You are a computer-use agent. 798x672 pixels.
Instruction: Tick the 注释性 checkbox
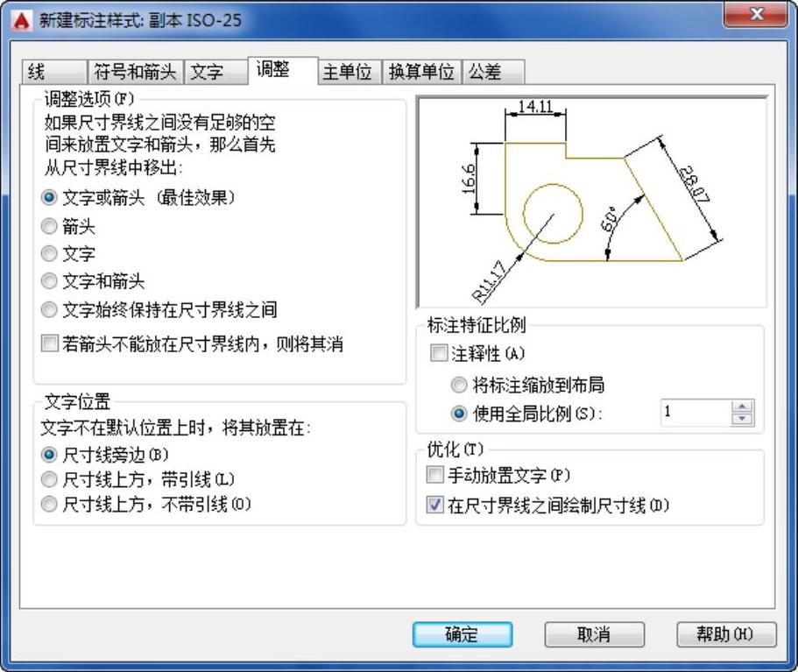(438, 354)
